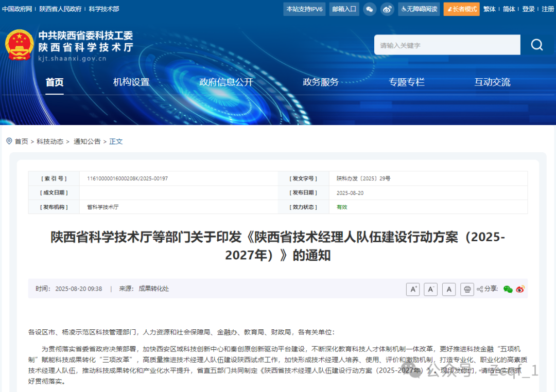Click the Weibo icon in the top bar
Image resolution: width=556 pixels, height=392 pixels.
tap(387, 9)
